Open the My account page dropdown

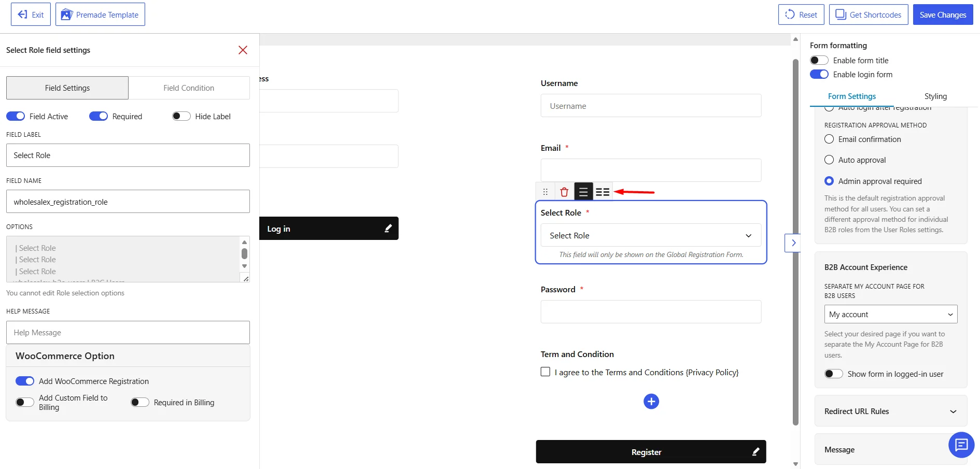tap(891, 314)
